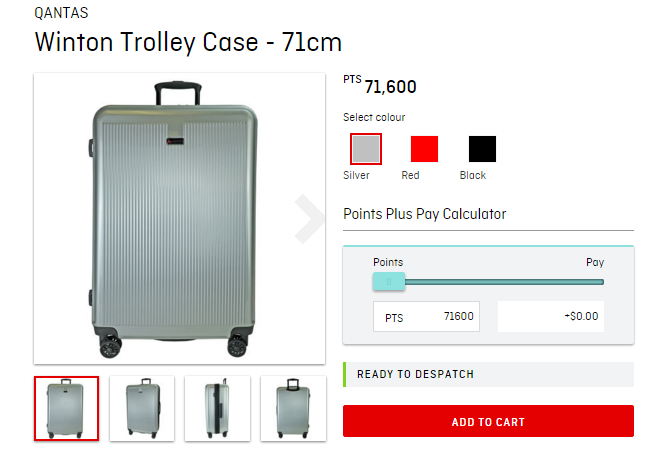Open first front-view suitcase thumbnail
This screenshot has height=452, width=667.
coord(66,408)
